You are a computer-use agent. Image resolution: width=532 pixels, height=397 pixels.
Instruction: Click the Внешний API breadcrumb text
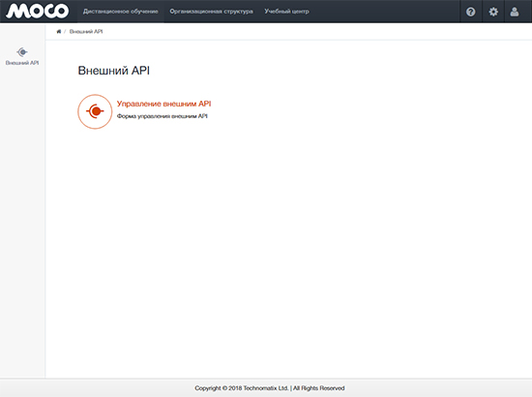point(86,32)
